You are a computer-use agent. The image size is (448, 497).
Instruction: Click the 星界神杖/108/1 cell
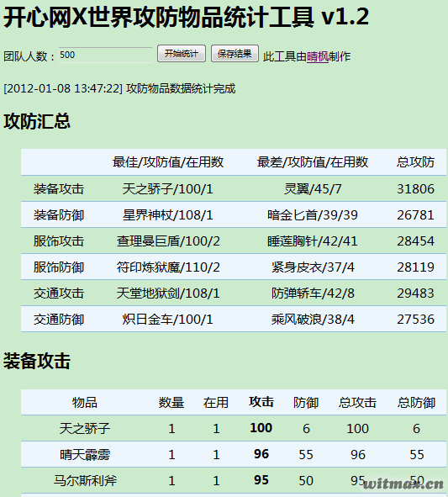tap(168, 215)
